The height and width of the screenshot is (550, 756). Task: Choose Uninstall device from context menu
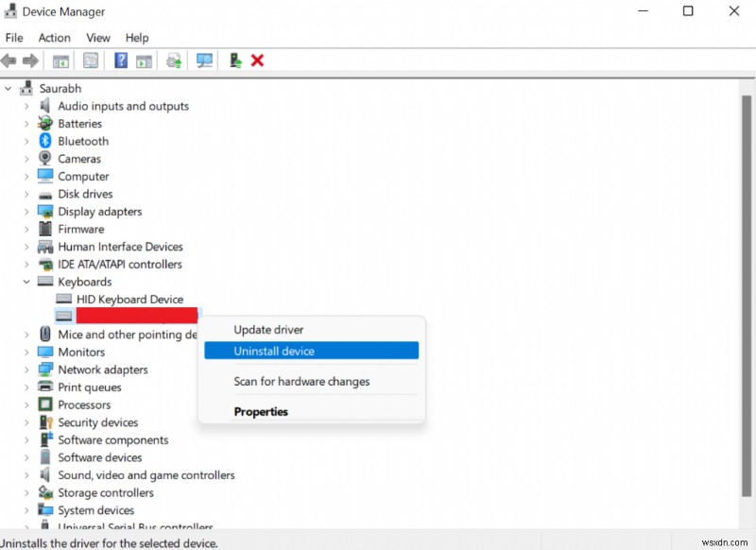coord(312,351)
